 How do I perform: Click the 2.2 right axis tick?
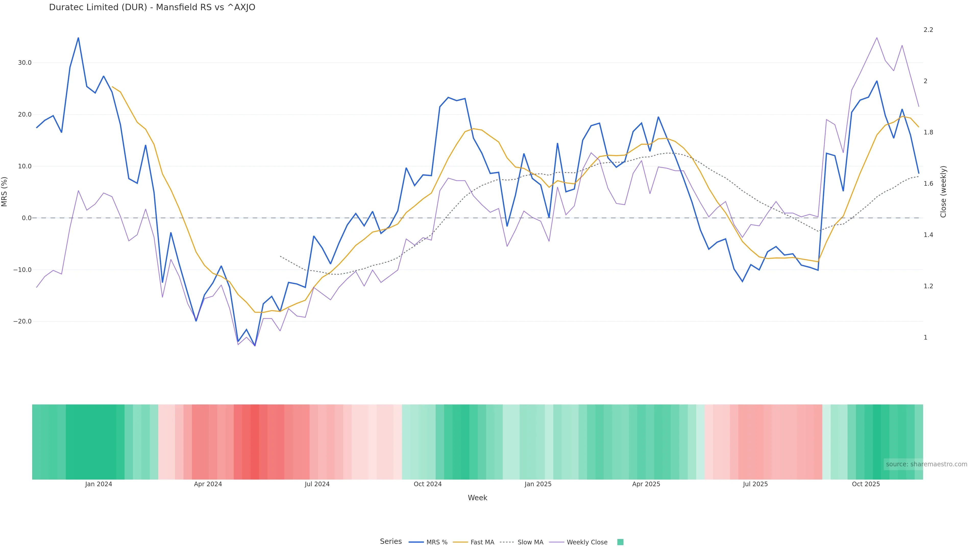tap(928, 30)
